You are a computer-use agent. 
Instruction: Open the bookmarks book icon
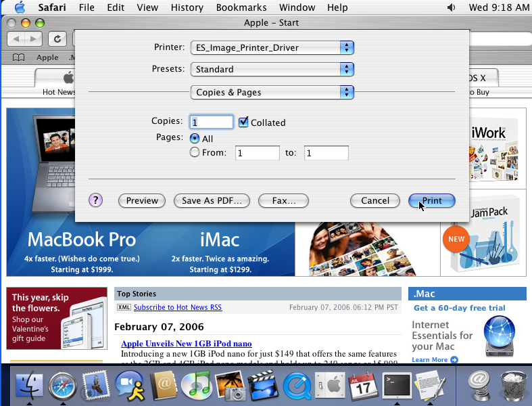point(19,58)
